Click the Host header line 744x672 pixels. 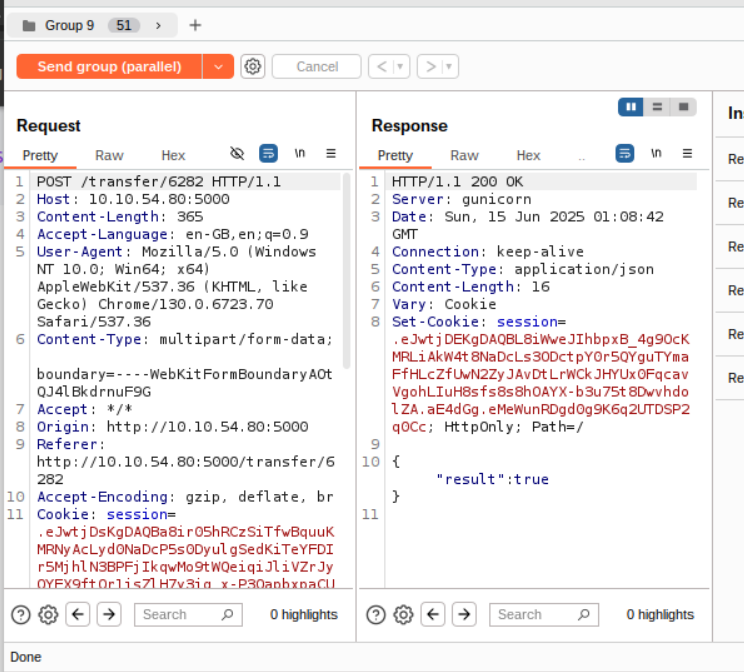click(x=133, y=199)
